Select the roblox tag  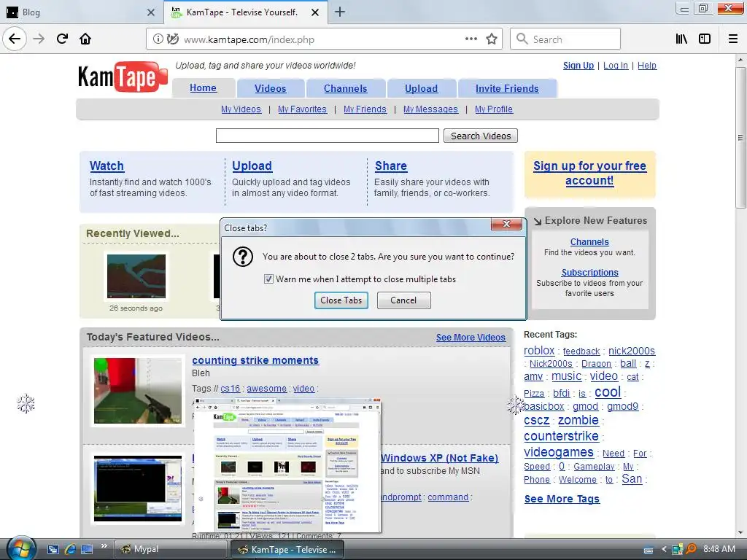(x=539, y=351)
